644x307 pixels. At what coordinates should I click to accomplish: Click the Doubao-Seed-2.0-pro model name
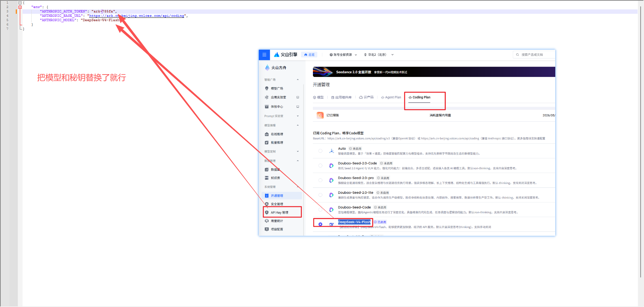point(356,178)
